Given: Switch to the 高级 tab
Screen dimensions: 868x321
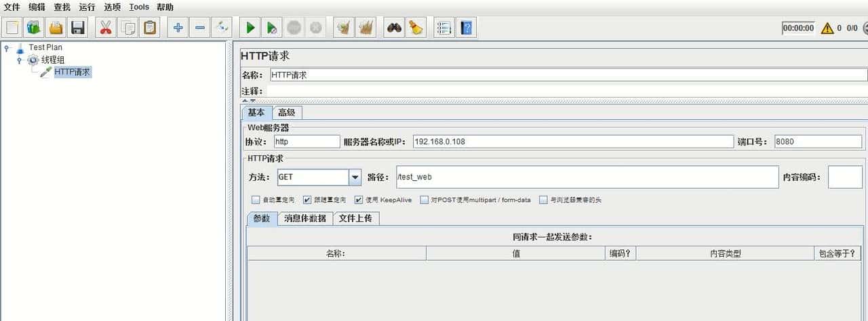Looking at the screenshot, I should (287, 112).
